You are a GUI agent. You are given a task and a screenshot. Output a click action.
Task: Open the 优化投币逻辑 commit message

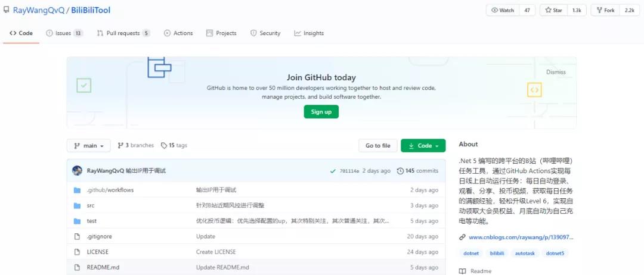pos(292,221)
